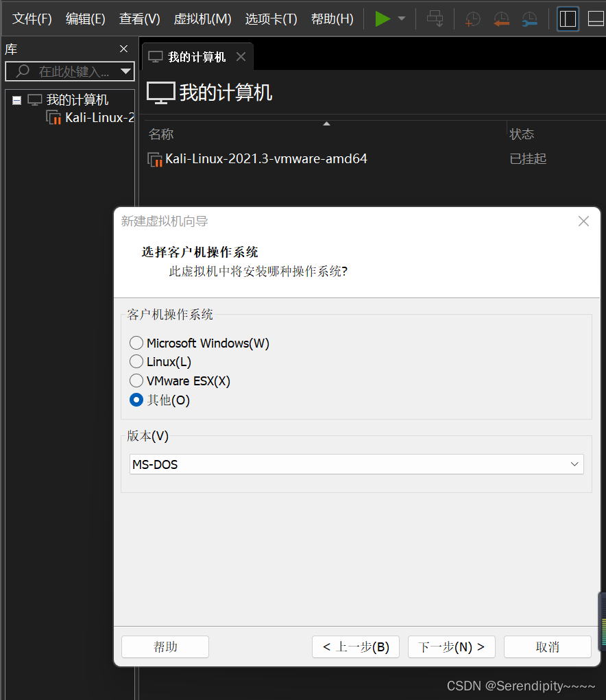The image size is (606, 700).
Task: Select the Kali-Linux-2021.3-vmware-amd64 entry
Action: [264, 158]
